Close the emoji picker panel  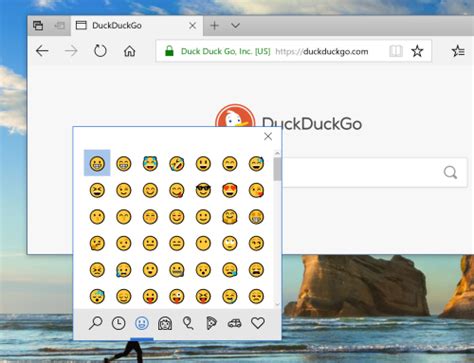point(268,136)
